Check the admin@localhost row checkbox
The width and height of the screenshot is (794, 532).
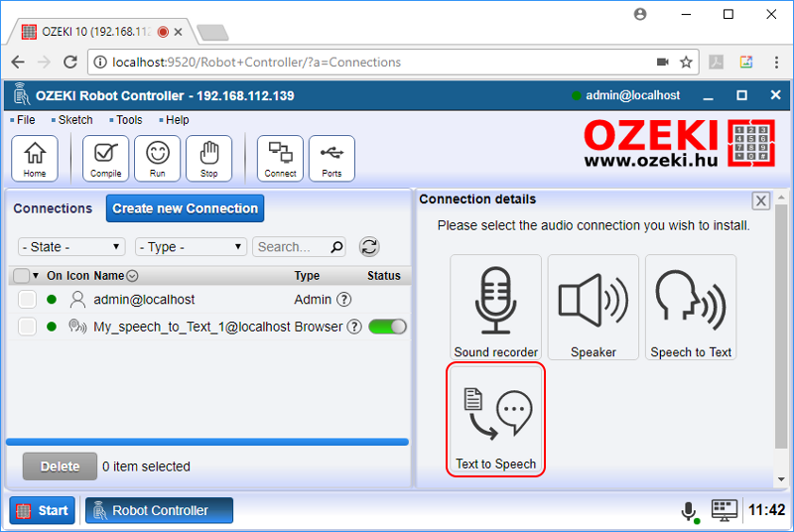[27, 300]
